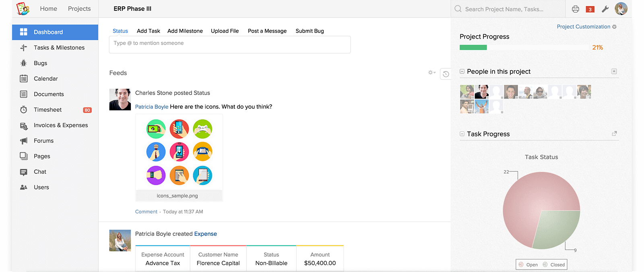Focus the status message input field

coord(230,45)
